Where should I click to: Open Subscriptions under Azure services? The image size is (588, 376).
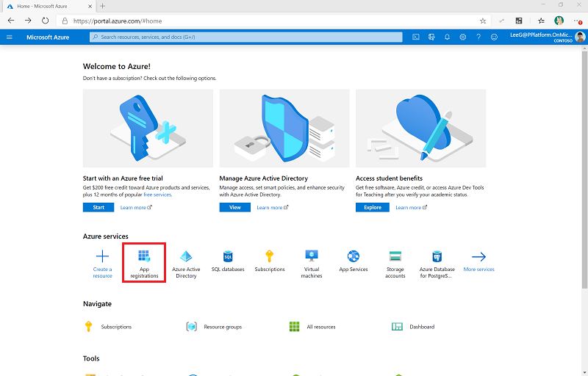[270, 261]
